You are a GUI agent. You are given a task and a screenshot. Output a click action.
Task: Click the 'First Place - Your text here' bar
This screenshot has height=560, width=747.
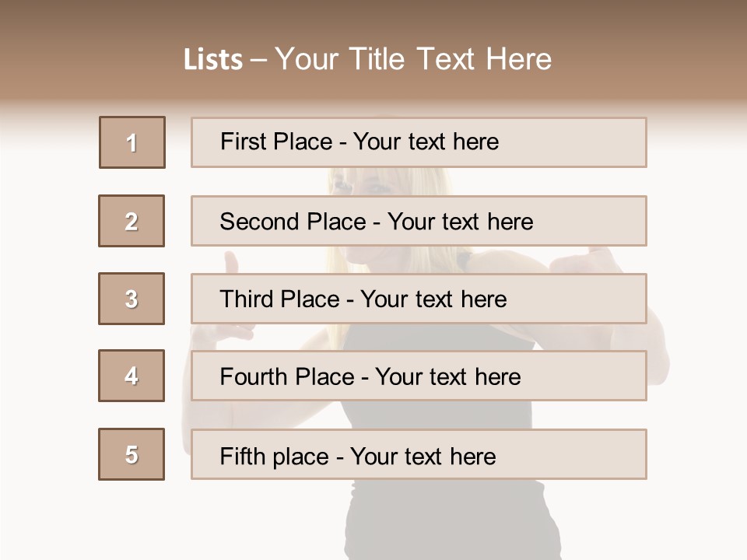pyautogui.click(x=419, y=142)
